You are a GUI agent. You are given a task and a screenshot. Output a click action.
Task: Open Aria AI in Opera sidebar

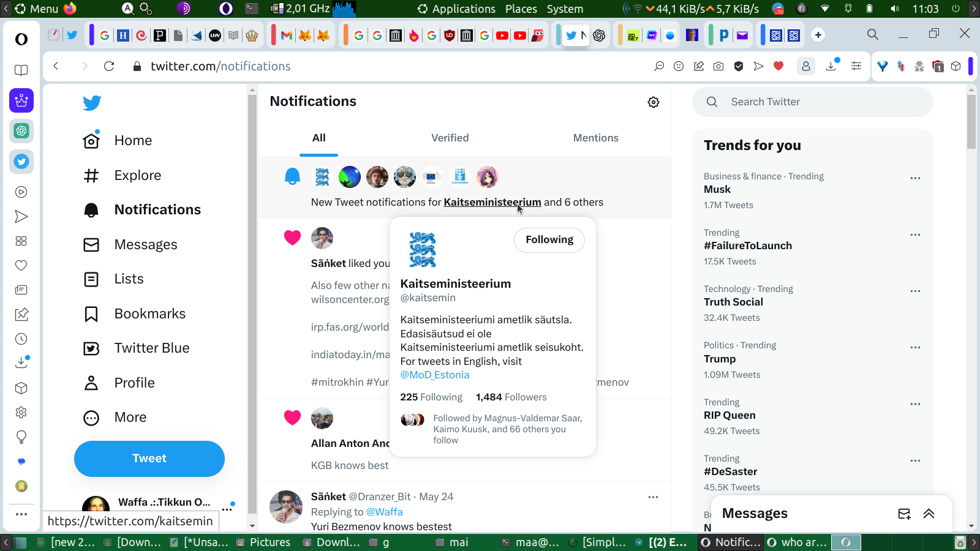click(21, 100)
